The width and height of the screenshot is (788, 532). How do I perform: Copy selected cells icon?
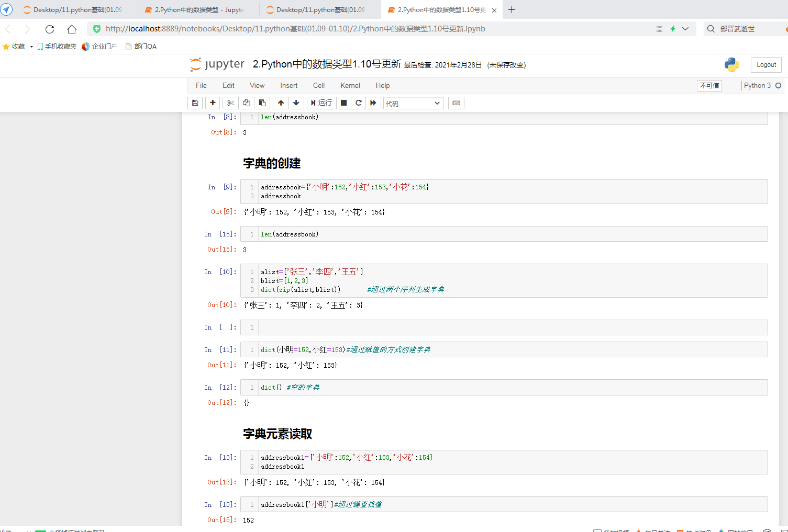(x=247, y=103)
